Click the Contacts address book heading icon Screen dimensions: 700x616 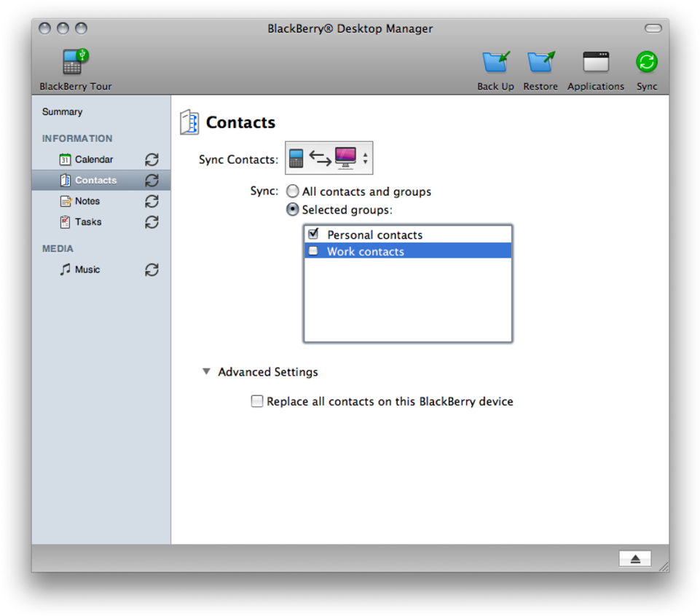[x=189, y=122]
